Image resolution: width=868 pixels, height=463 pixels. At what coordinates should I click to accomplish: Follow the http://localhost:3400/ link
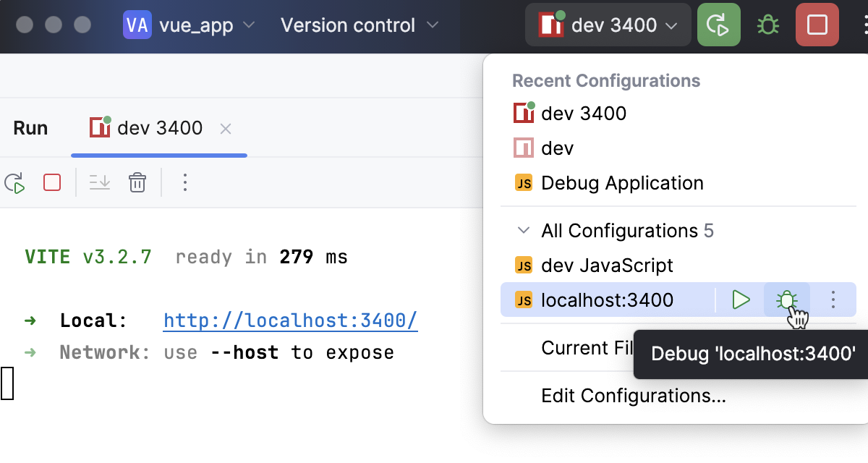click(290, 320)
